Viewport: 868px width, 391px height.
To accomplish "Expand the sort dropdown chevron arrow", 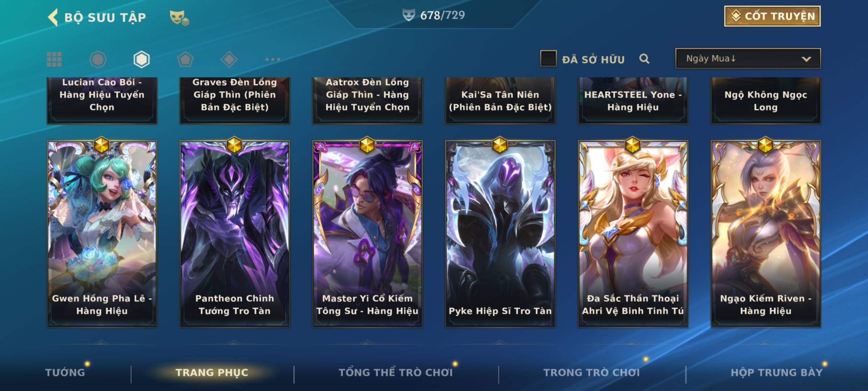I will [x=806, y=59].
